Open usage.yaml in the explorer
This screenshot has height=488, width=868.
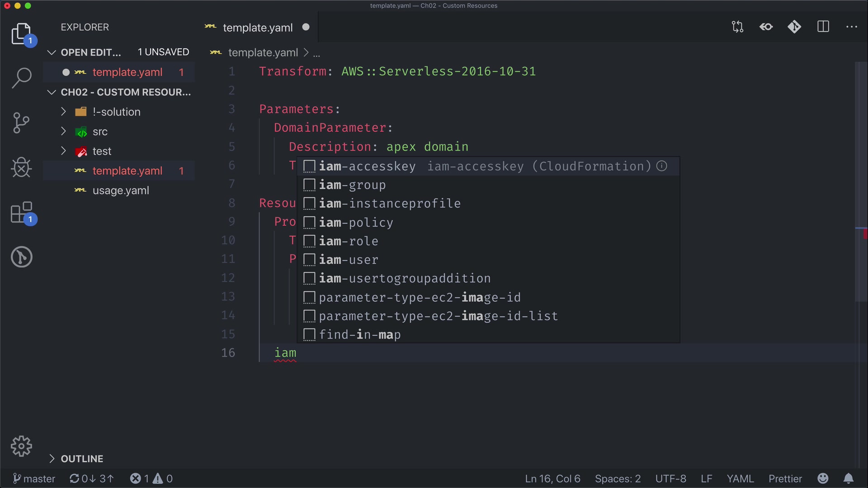pyautogui.click(x=121, y=191)
